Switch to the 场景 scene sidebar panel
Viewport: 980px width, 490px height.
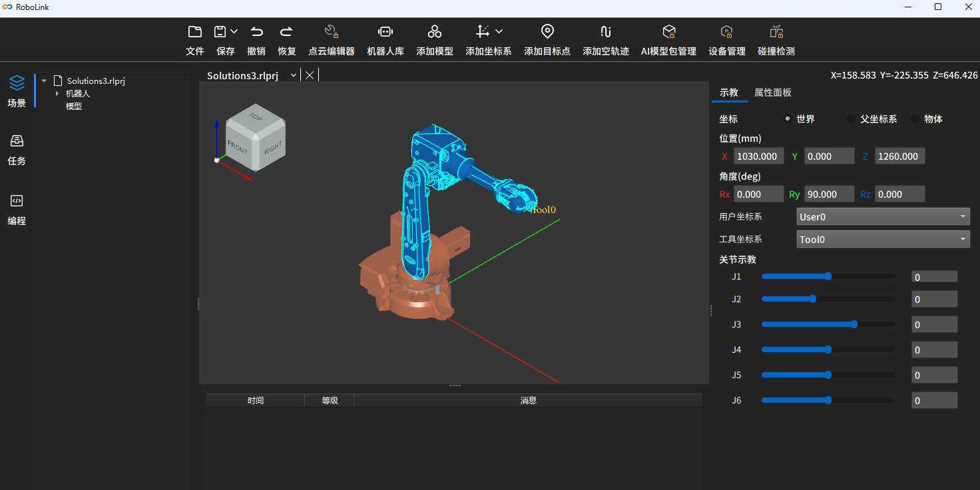17,91
